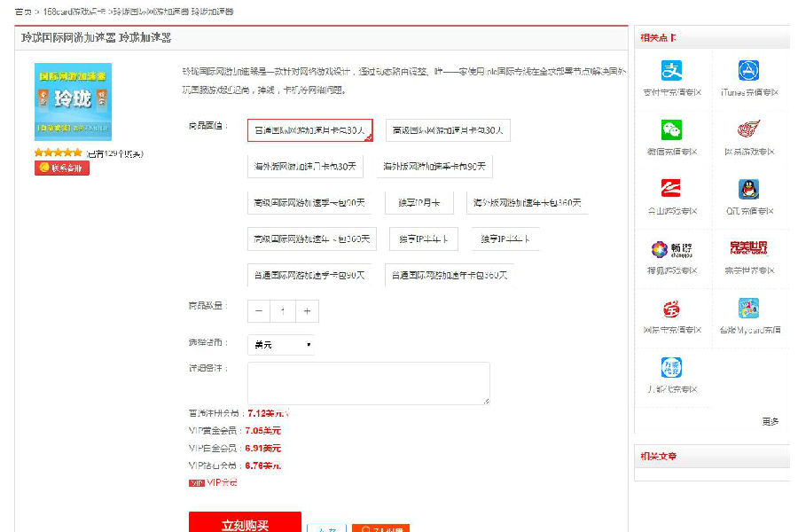798x532 pixels.
Task: Open the Changyou Sohu games icon
Action: click(671, 249)
